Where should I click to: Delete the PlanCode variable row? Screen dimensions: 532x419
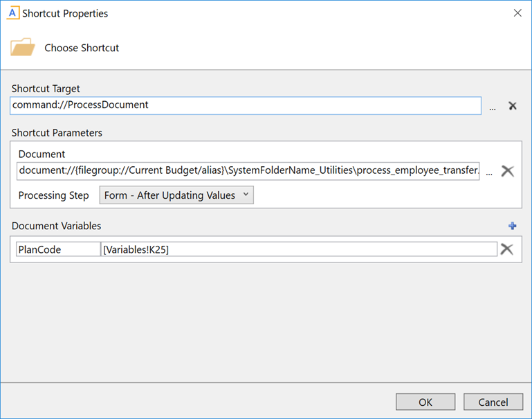(x=506, y=249)
